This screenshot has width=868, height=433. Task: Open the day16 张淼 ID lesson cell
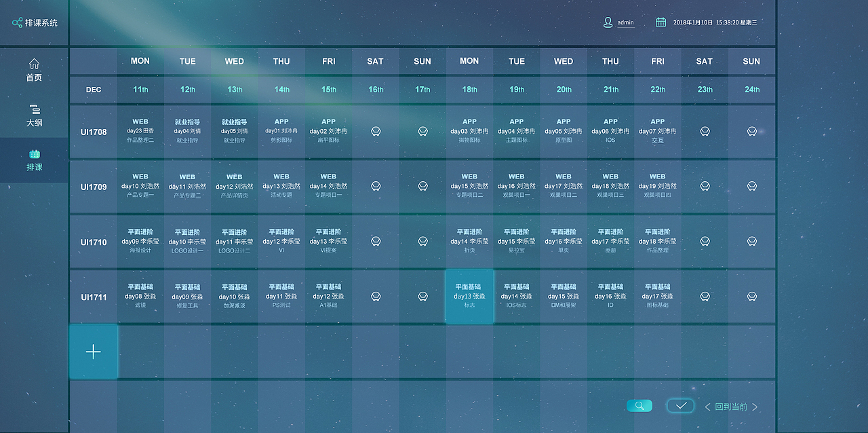(x=610, y=296)
